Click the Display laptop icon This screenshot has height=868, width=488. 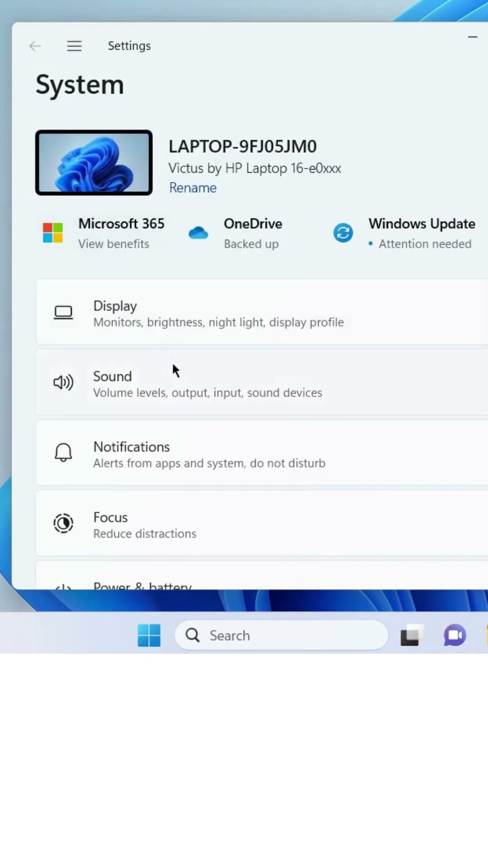(x=63, y=312)
